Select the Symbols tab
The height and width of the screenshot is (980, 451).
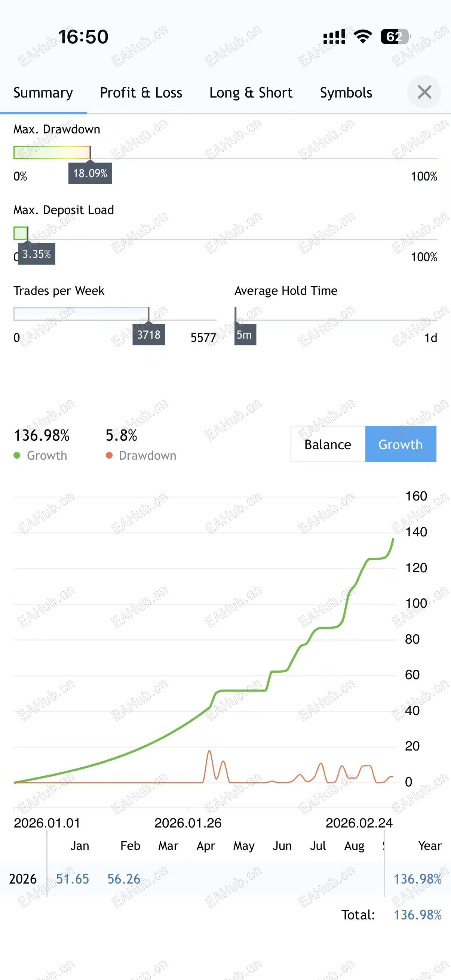pyautogui.click(x=346, y=93)
